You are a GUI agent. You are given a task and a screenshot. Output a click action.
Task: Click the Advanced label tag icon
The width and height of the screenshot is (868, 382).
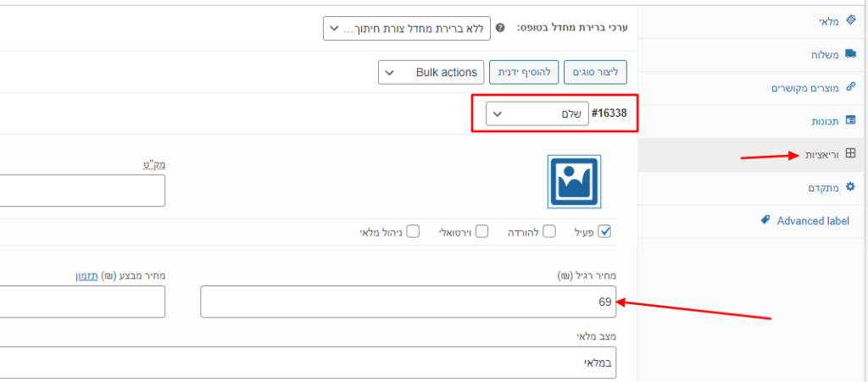point(765,220)
